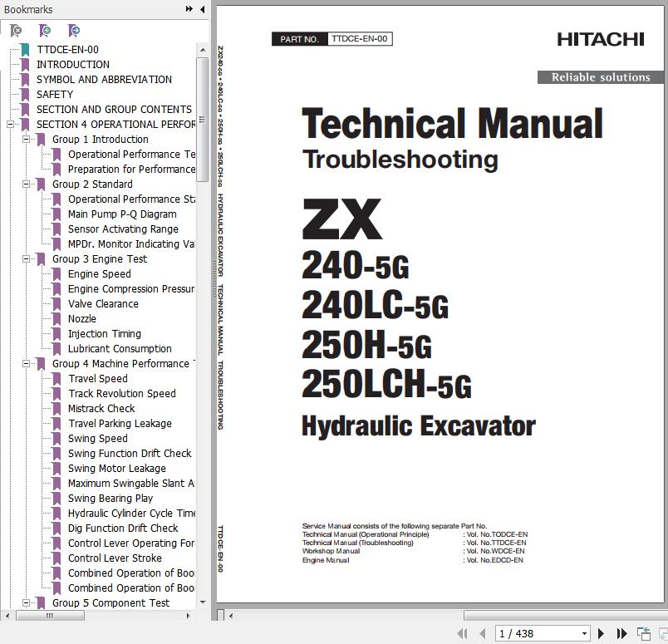Collapse Group 2 Standard node
Image resolution: width=668 pixels, height=644 pixels.
click(26, 184)
